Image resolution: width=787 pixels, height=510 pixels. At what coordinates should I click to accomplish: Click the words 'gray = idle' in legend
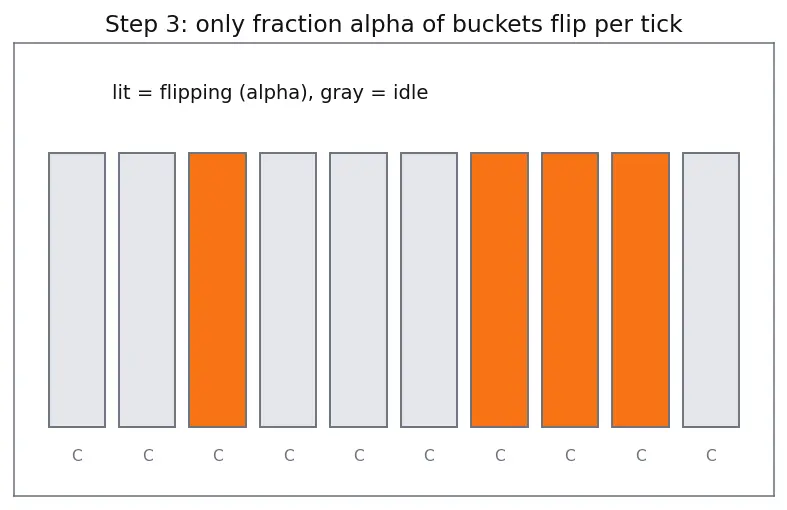tap(374, 92)
